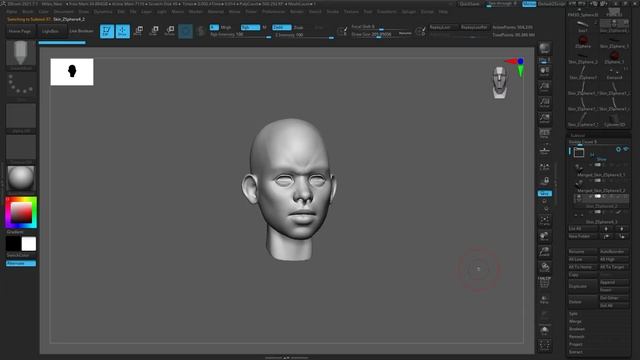The height and width of the screenshot is (360, 640).
Task: Toggle PolyFrame Line Fill display
Action: coord(544,283)
